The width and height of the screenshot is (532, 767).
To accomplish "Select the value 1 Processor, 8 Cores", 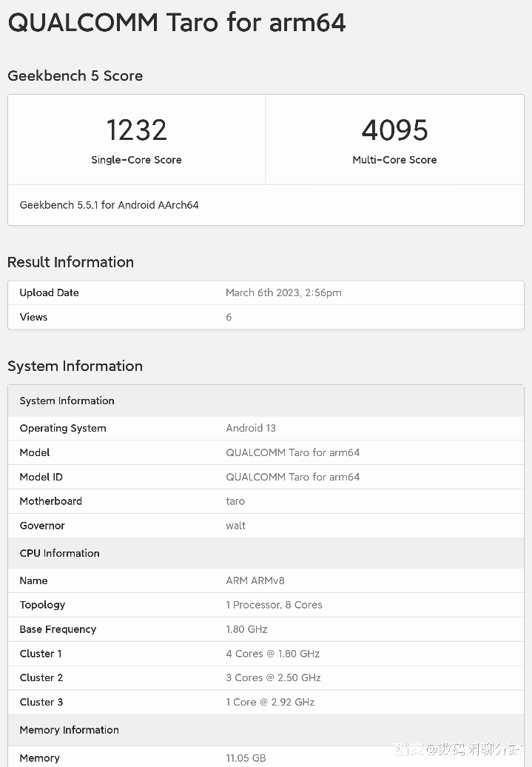I will tap(274, 605).
